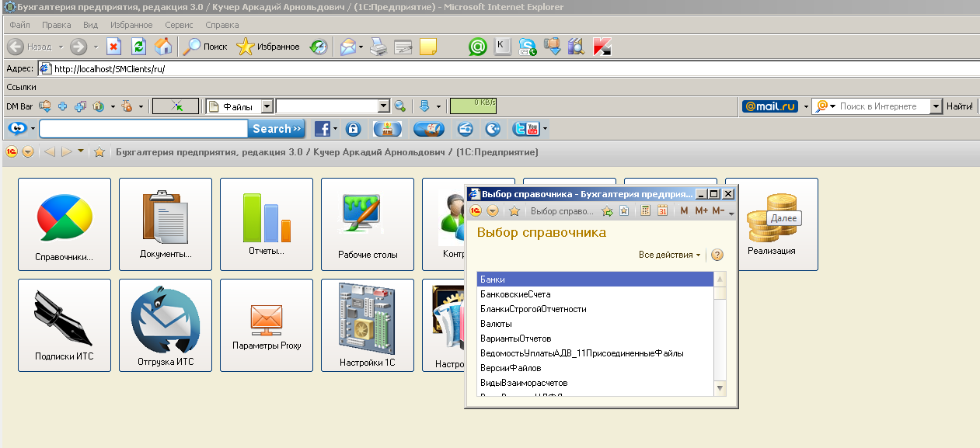Viewport: 980px width, 448px height.
Task: Expand the Mail envelope dropdown arrow
Action: [x=361, y=47]
